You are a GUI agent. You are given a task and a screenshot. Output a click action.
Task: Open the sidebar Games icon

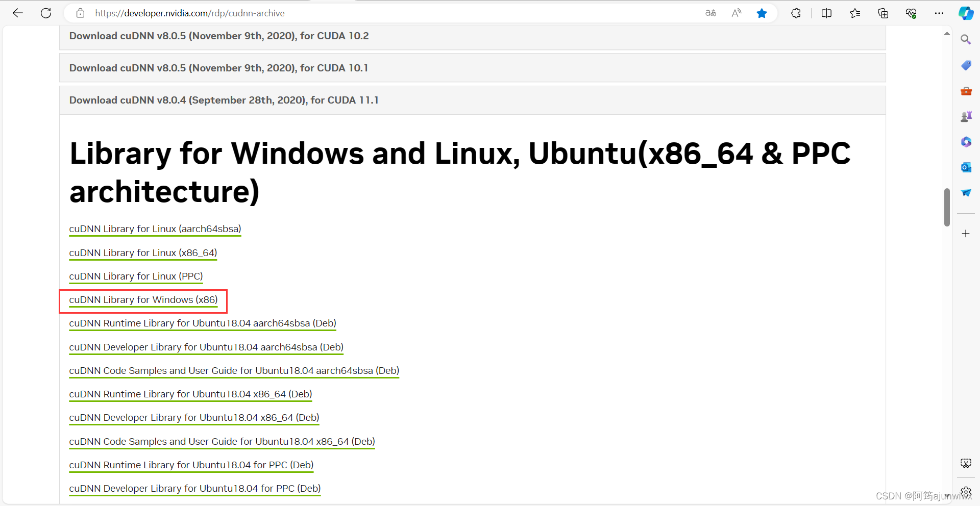click(x=966, y=116)
